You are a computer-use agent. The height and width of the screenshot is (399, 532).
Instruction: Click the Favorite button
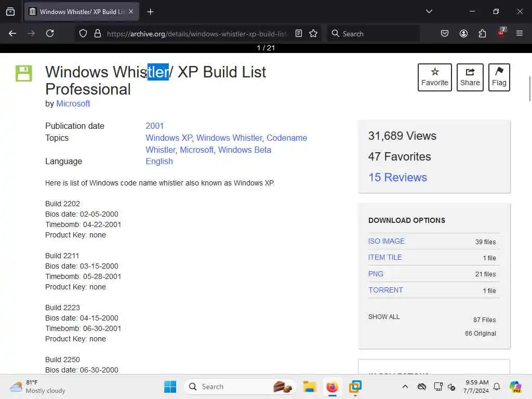pos(435,77)
